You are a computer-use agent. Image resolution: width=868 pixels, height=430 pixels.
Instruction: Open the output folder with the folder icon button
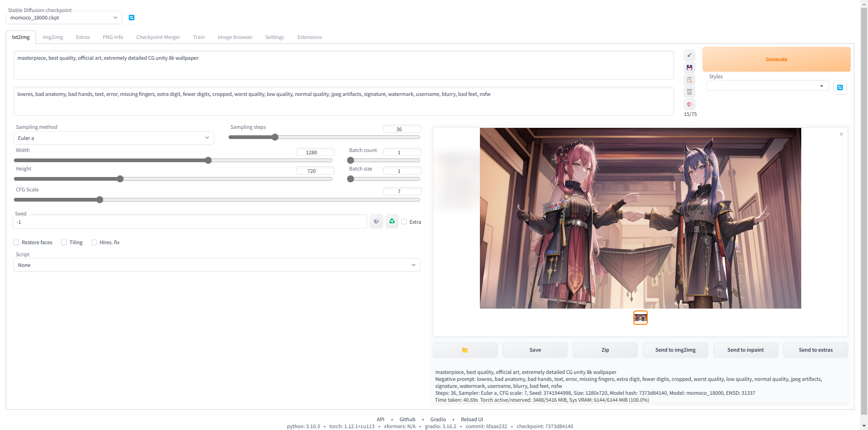coord(465,350)
